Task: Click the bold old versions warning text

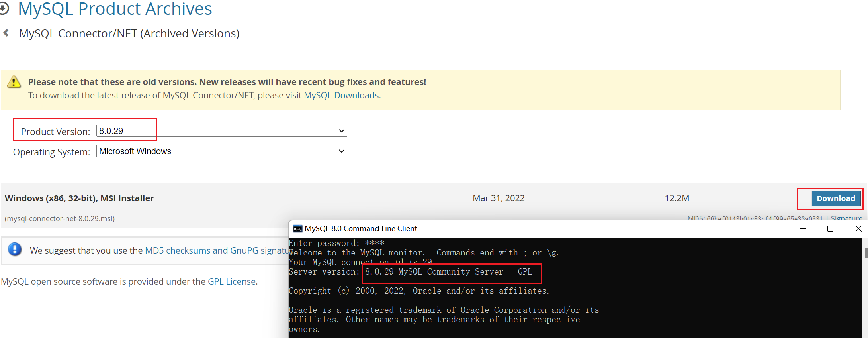Action: tap(227, 82)
